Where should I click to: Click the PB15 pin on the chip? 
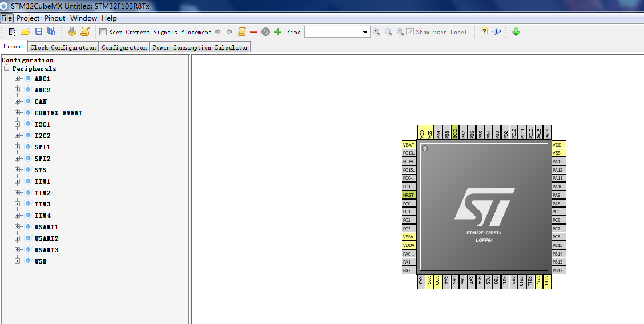click(x=559, y=245)
